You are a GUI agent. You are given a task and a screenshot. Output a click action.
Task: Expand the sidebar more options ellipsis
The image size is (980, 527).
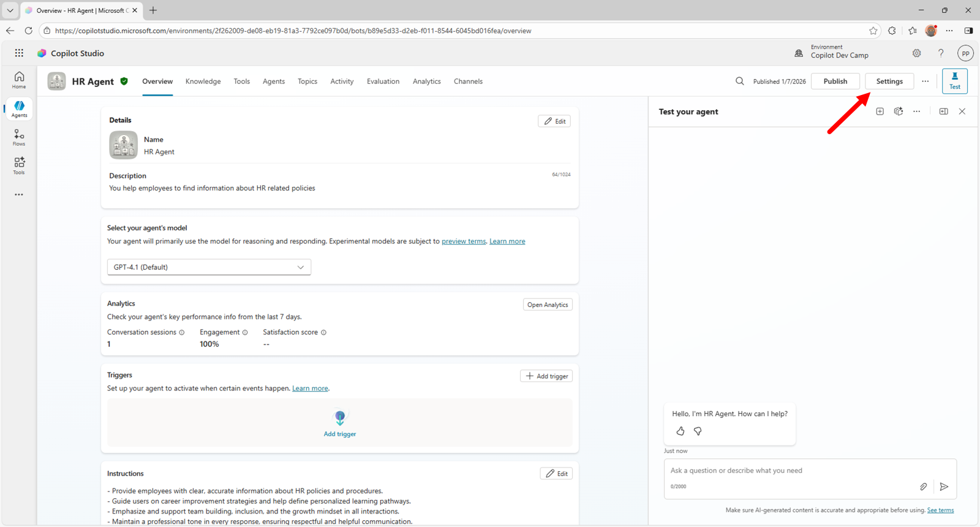19,195
